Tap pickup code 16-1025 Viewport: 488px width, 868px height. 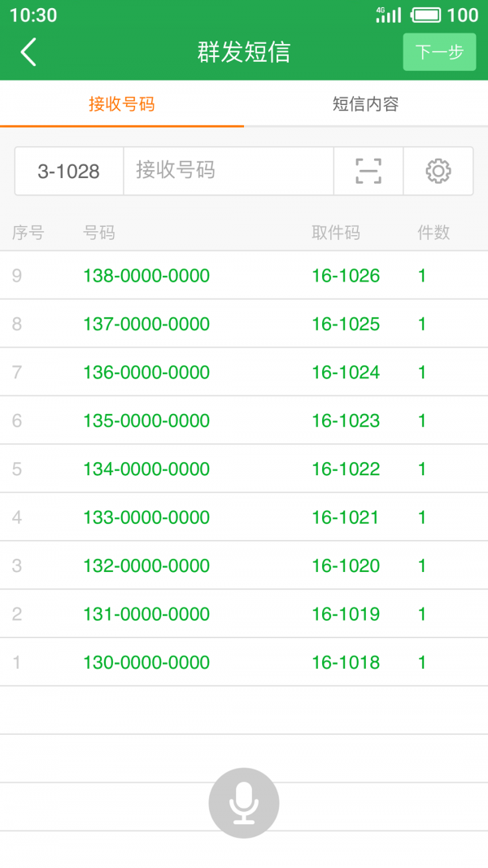(x=346, y=324)
